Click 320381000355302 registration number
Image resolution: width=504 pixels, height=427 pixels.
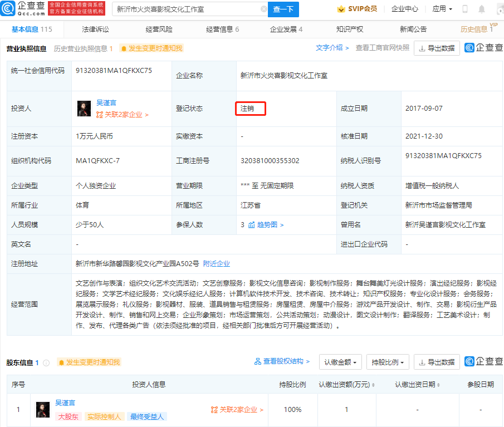pyautogui.click(x=270, y=161)
